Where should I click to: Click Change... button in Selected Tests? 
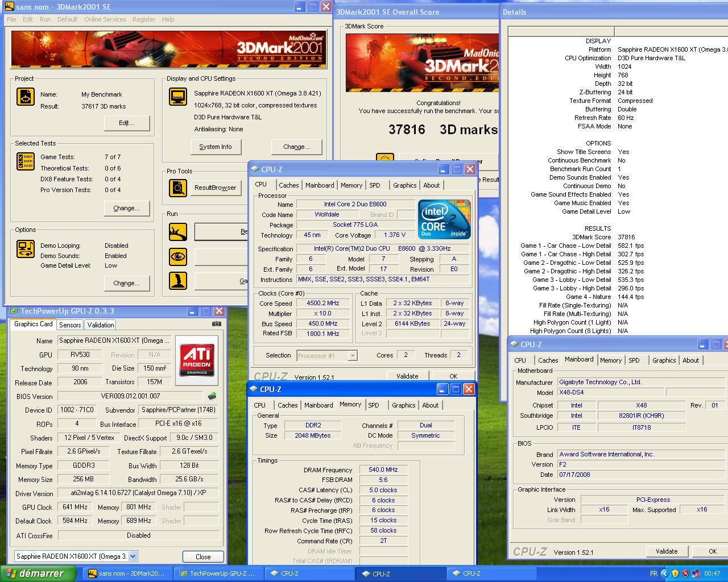pos(126,208)
